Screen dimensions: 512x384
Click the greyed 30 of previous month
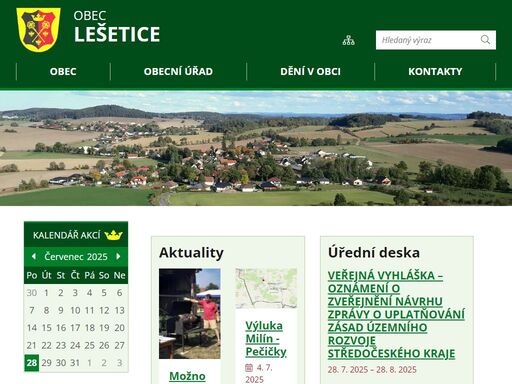click(x=32, y=293)
